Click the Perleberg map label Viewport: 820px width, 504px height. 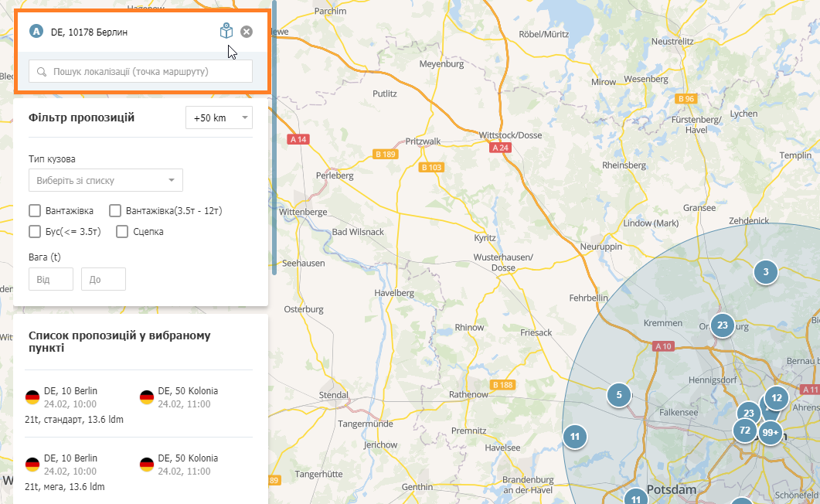(x=335, y=175)
